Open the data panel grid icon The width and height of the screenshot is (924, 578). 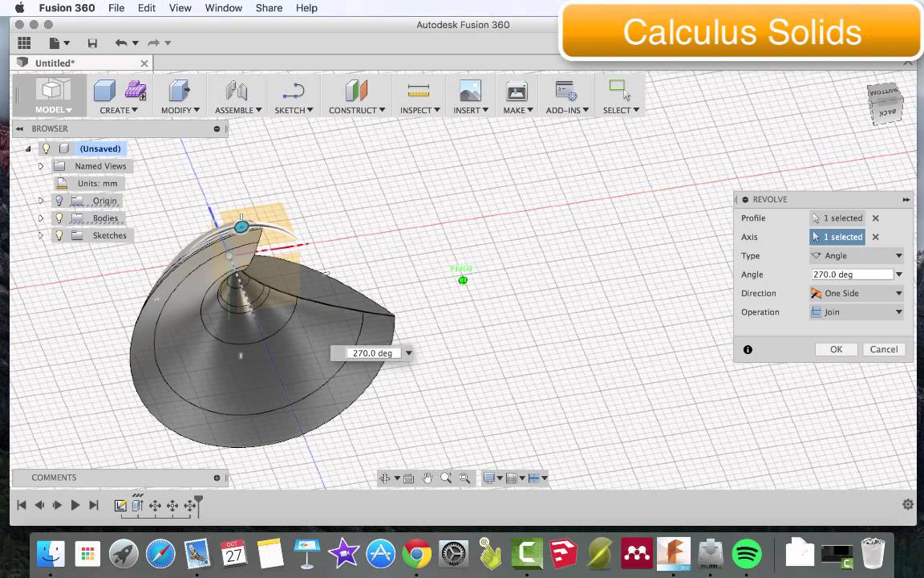pyautogui.click(x=24, y=43)
